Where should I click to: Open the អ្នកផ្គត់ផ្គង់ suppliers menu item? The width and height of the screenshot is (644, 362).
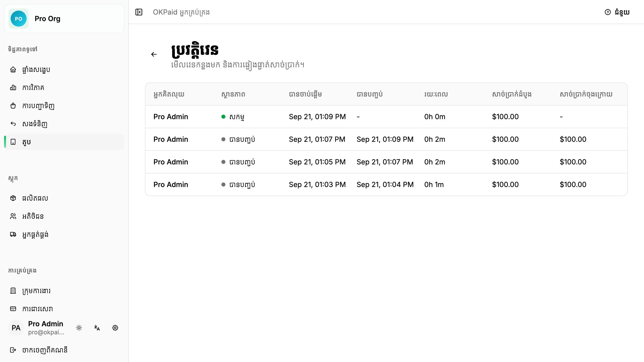(x=64, y=234)
